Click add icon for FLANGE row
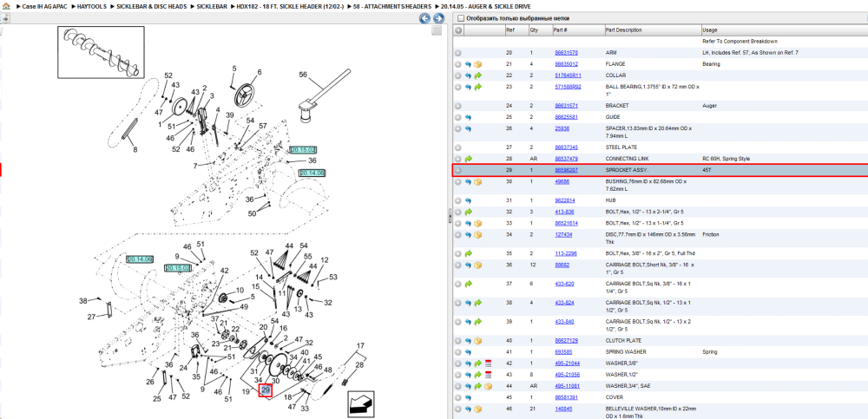 tap(458, 64)
